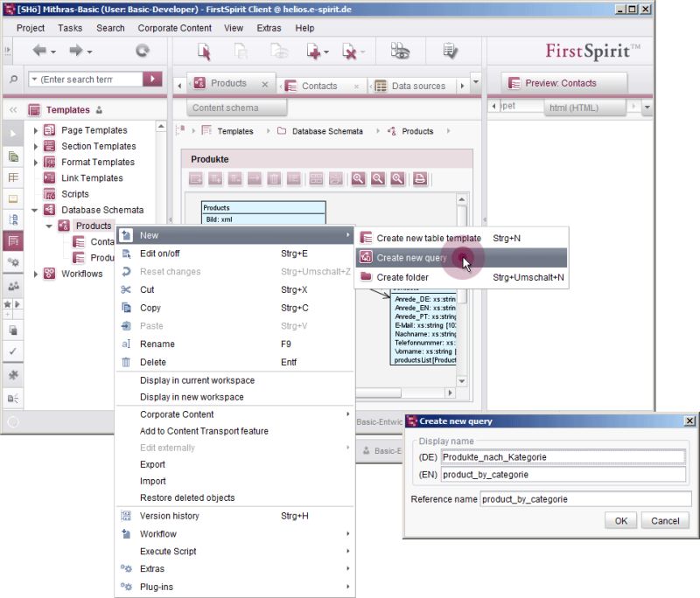
Task: Choose Create new table template
Action: (462, 238)
